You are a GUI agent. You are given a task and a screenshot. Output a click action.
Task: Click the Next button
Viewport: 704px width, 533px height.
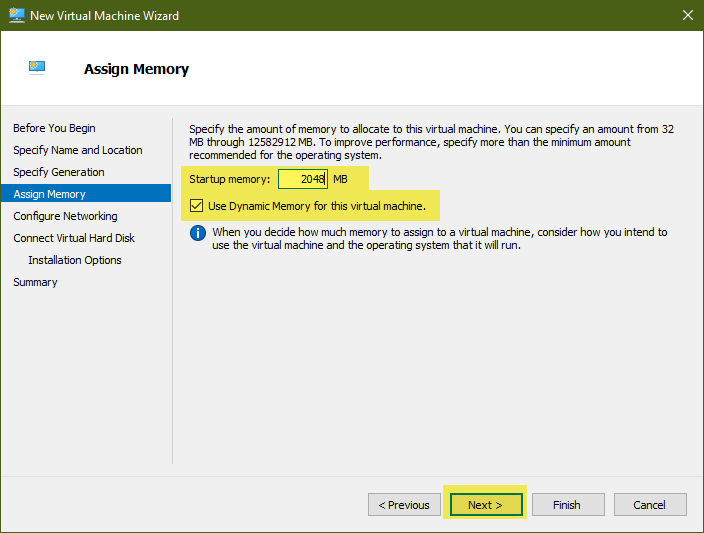pyautogui.click(x=486, y=505)
